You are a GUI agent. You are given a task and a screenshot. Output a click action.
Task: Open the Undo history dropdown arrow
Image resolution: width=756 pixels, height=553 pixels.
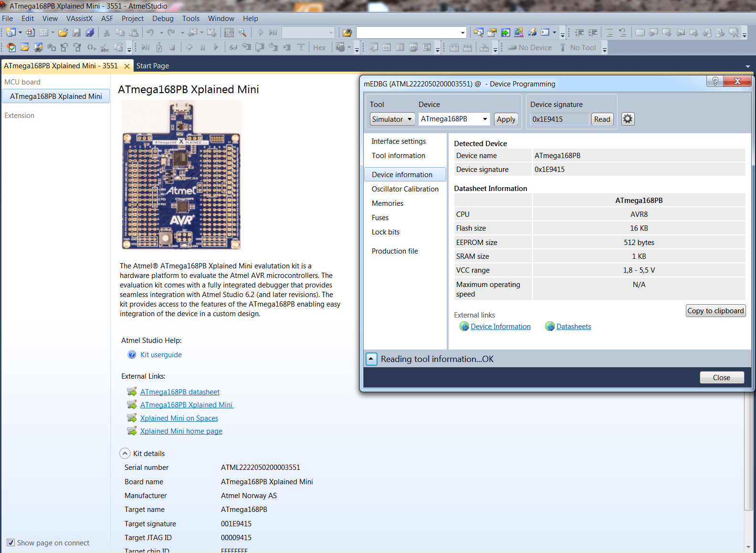[161, 32]
